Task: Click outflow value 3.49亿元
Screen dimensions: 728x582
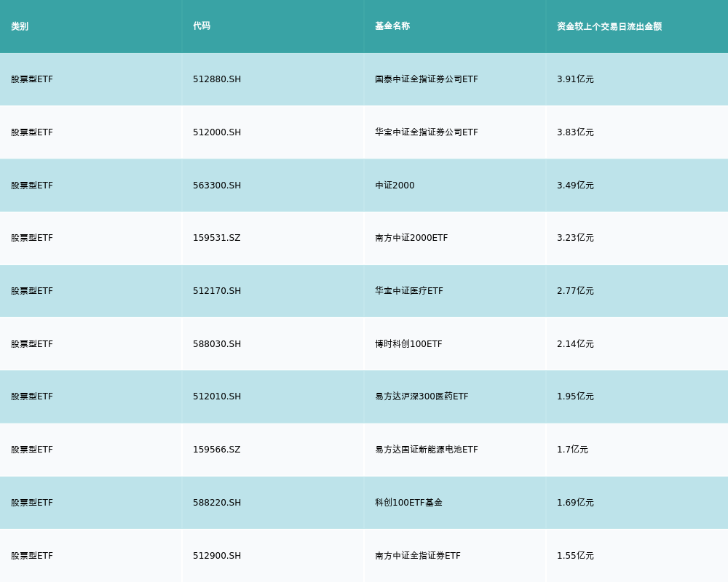Action: [x=575, y=186]
